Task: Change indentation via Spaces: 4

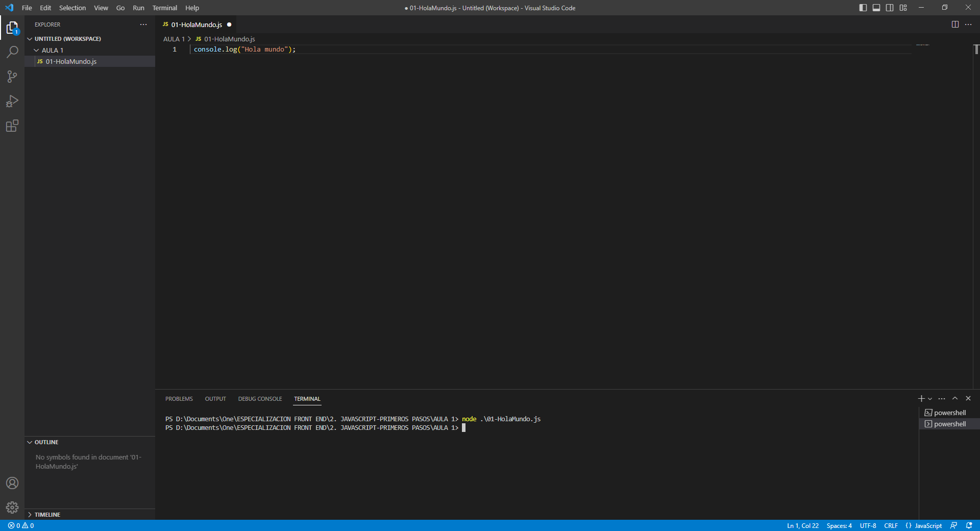Action: [x=839, y=525]
